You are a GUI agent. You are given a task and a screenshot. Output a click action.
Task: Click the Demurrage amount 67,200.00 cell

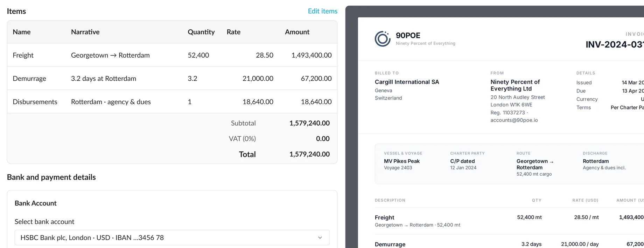coord(316,79)
